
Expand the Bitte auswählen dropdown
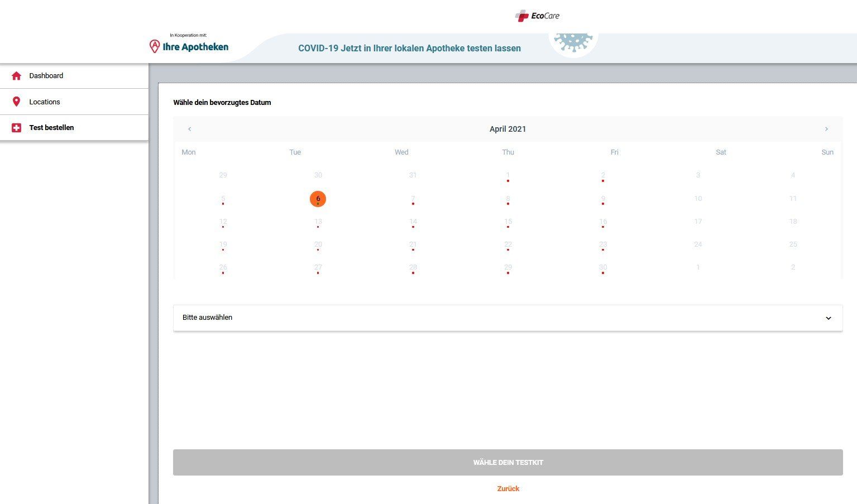pos(508,318)
